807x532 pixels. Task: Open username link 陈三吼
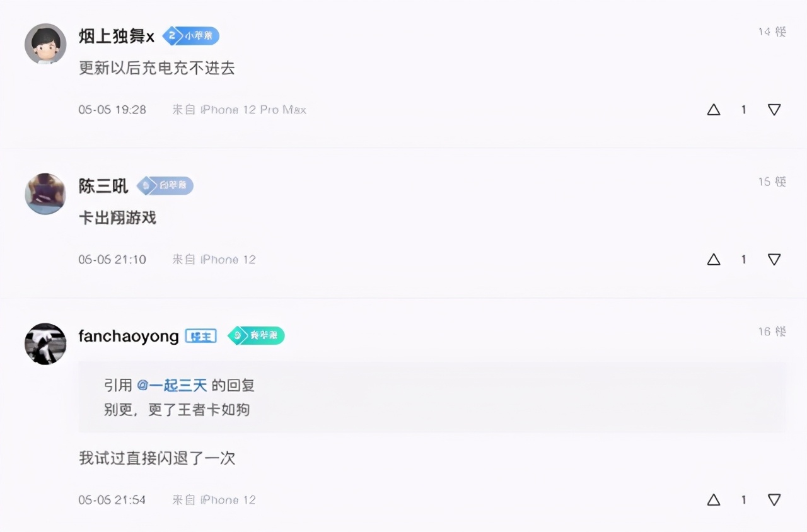pyautogui.click(x=103, y=187)
